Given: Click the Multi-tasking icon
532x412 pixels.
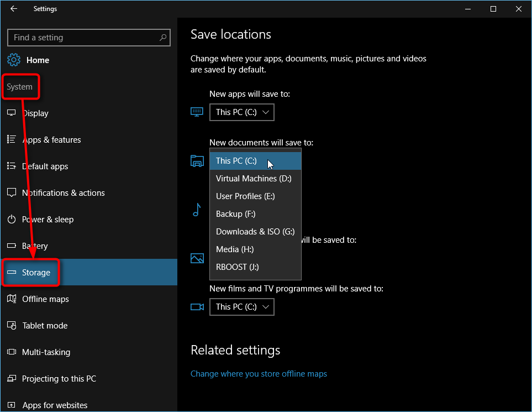Looking at the screenshot, I should pyautogui.click(x=12, y=352).
